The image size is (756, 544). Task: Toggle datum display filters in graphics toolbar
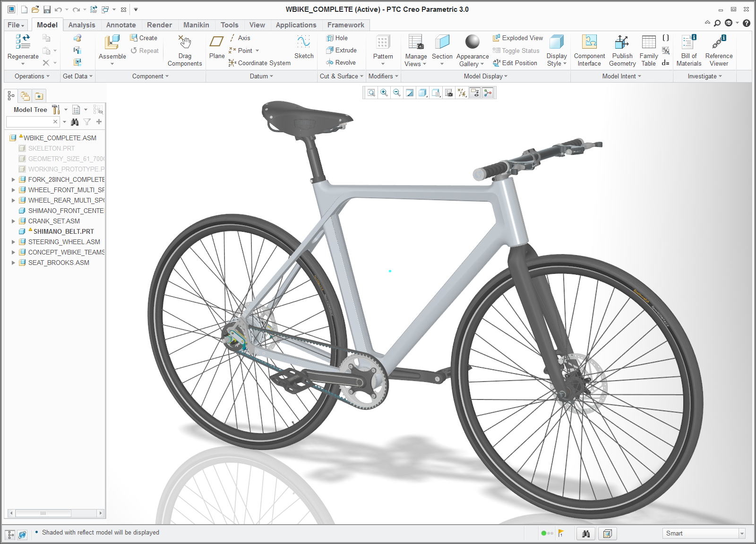click(463, 93)
